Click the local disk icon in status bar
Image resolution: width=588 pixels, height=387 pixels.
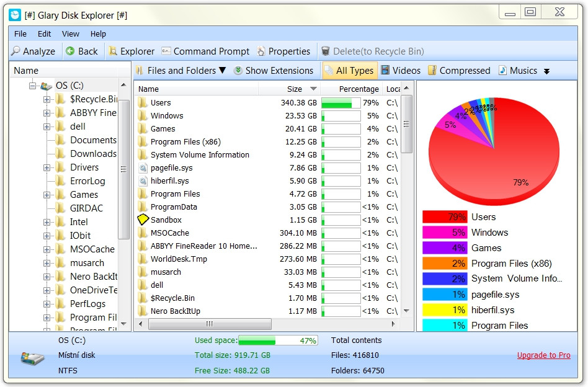[x=32, y=358]
